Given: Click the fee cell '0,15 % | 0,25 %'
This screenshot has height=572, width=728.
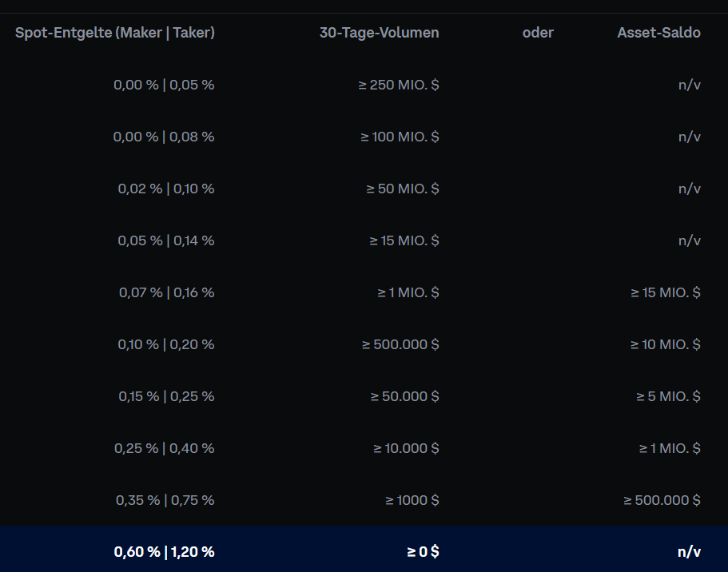Looking at the screenshot, I should [167, 397].
